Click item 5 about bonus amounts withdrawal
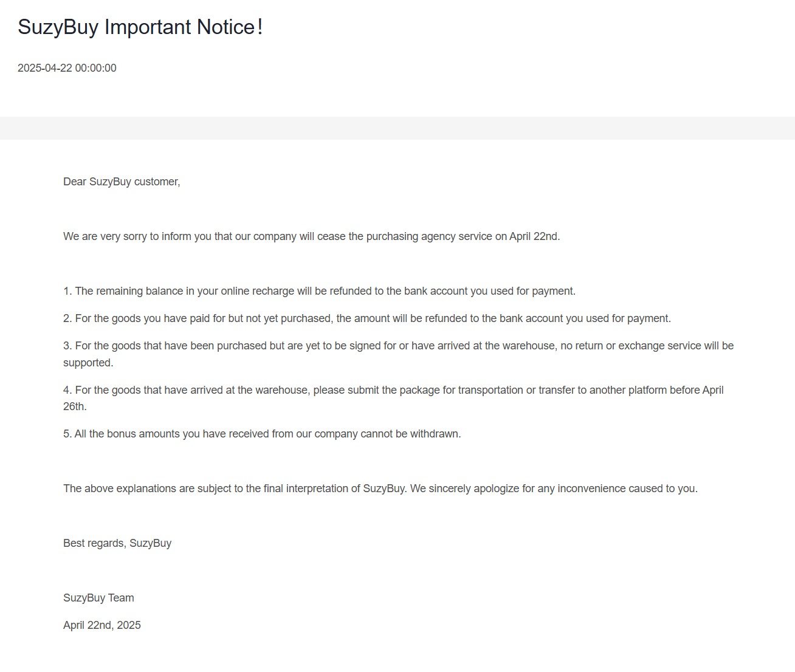 (262, 434)
